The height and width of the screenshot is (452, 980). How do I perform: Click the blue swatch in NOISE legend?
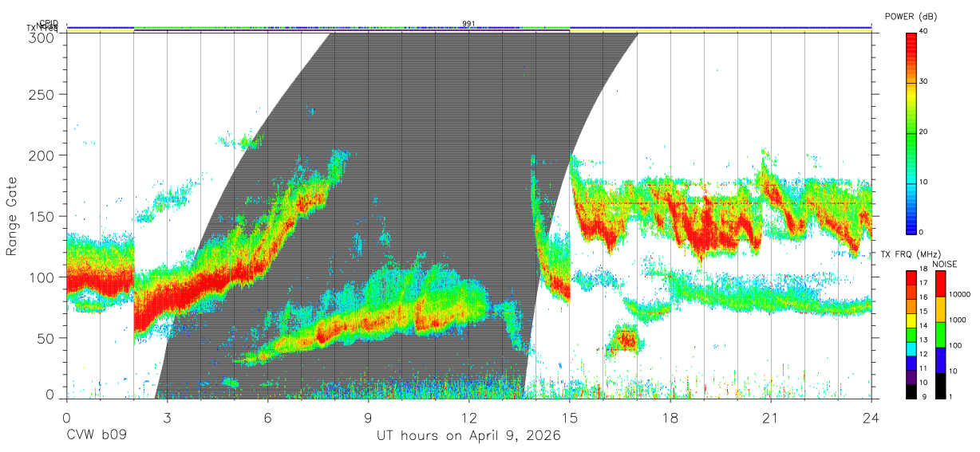point(940,360)
